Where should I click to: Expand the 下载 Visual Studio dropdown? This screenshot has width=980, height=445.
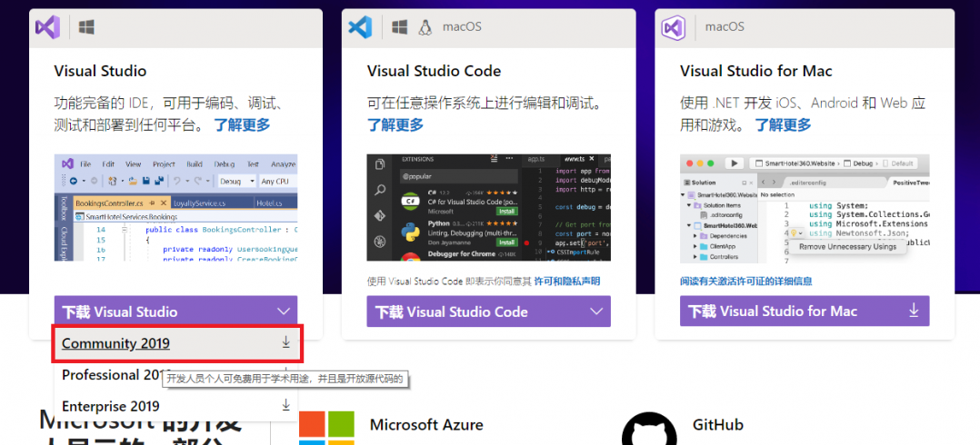coord(175,311)
